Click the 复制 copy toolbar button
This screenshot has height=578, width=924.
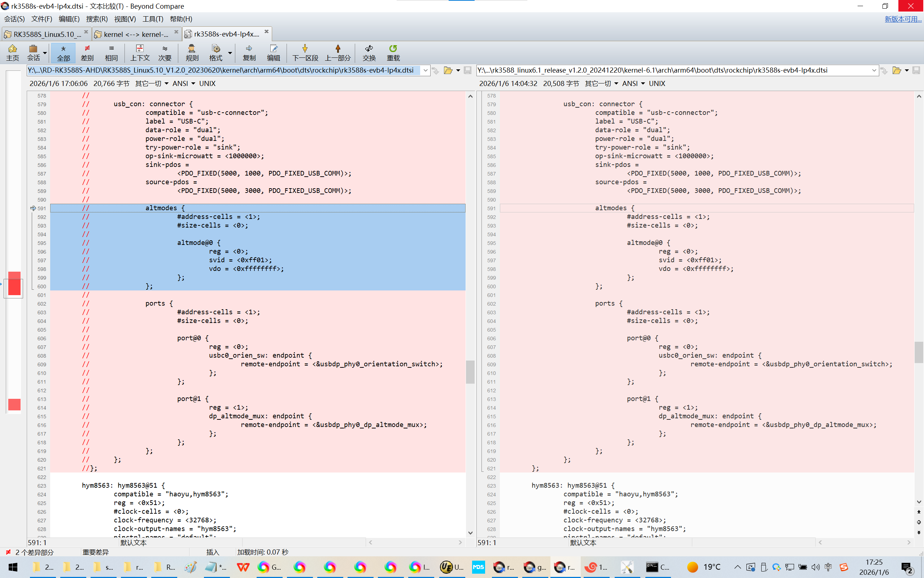pos(249,53)
